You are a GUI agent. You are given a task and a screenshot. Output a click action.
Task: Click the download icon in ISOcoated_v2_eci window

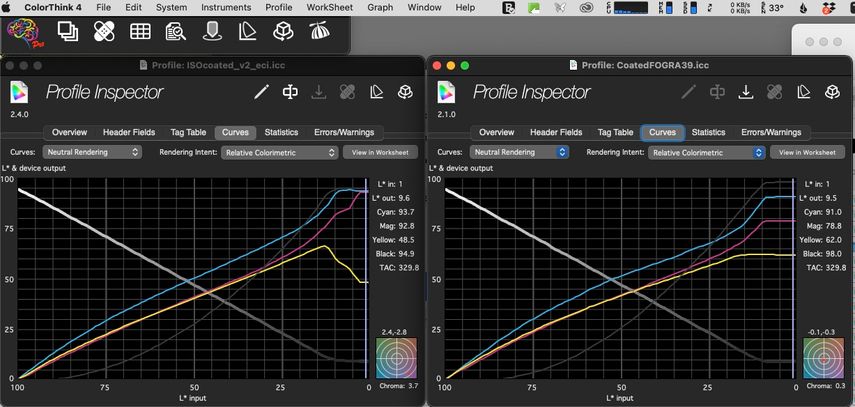(x=318, y=92)
